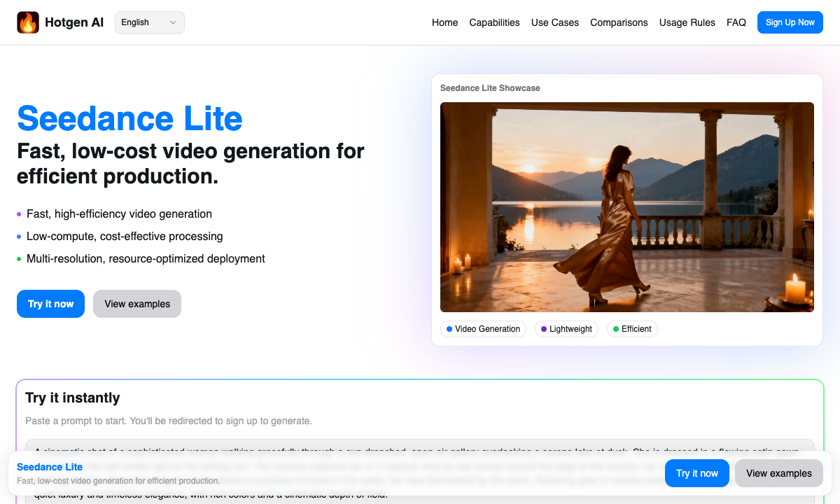The width and height of the screenshot is (840, 504).
Task: Click the Hotgen AI flame logo
Action: [28, 22]
